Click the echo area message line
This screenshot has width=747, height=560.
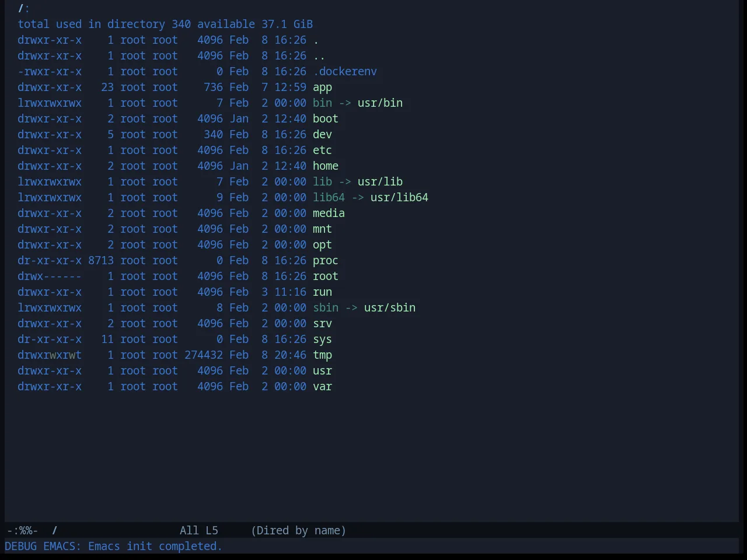point(113,547)
